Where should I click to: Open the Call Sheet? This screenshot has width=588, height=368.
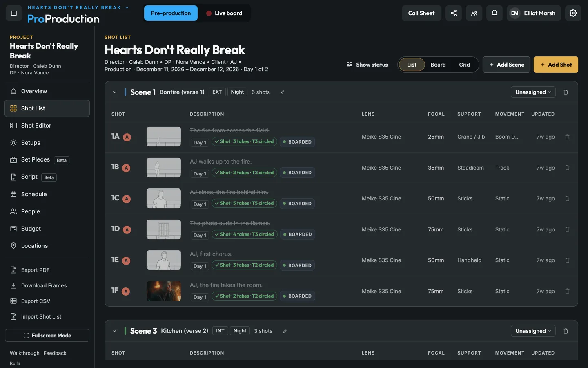click(x=421, y=13)
